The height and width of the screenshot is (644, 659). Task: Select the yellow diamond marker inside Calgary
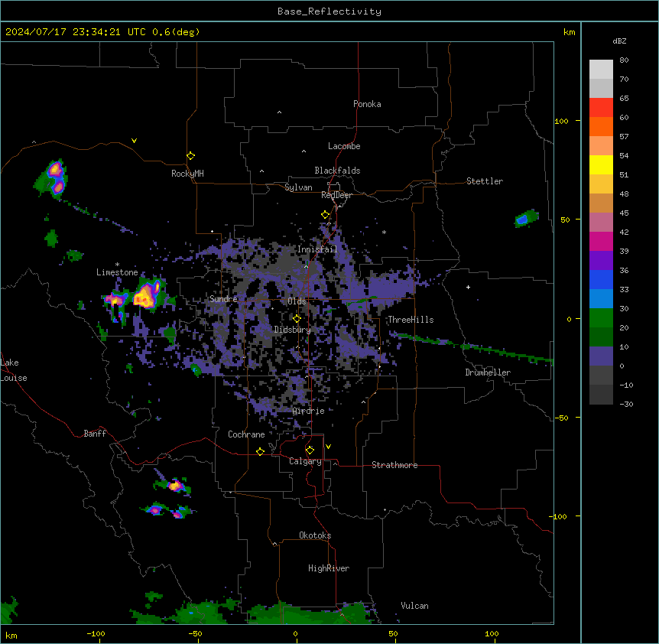point(310,450)
